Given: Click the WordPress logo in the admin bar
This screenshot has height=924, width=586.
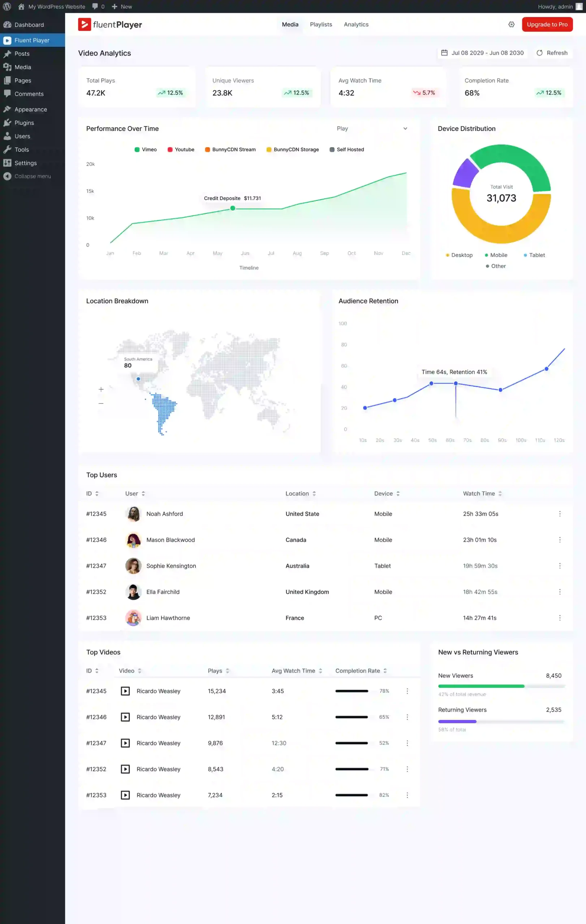Looking at the screenshot, I should pyautogui.click(x=7, y=6).
